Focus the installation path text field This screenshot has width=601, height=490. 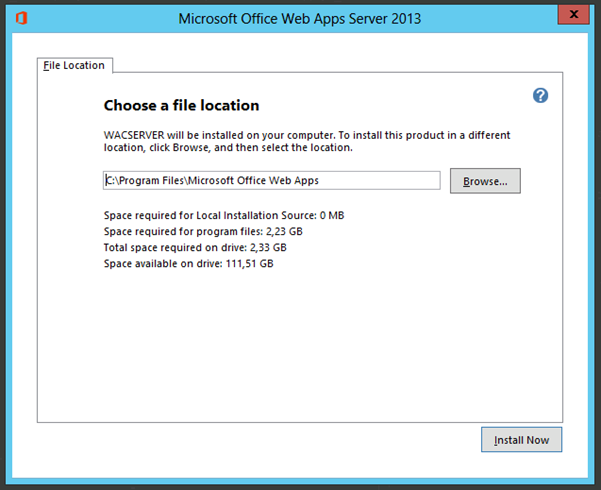pyautogui.click(x=271, y=181)
